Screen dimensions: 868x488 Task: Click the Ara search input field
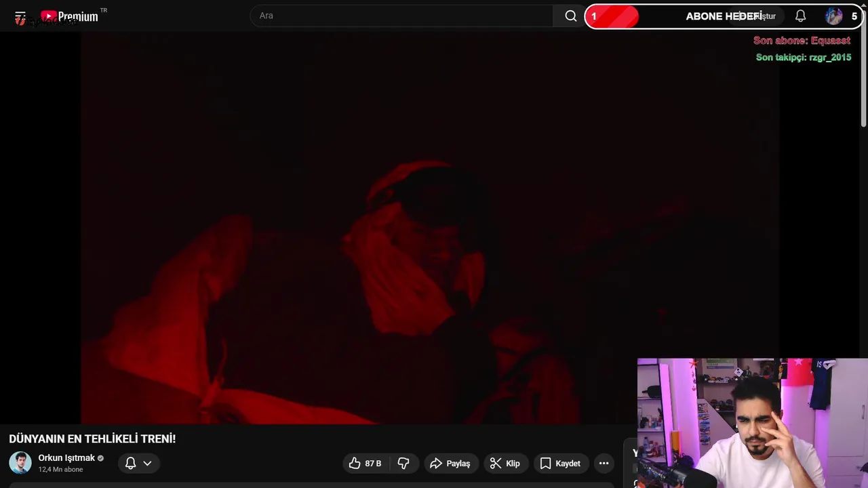402,16
